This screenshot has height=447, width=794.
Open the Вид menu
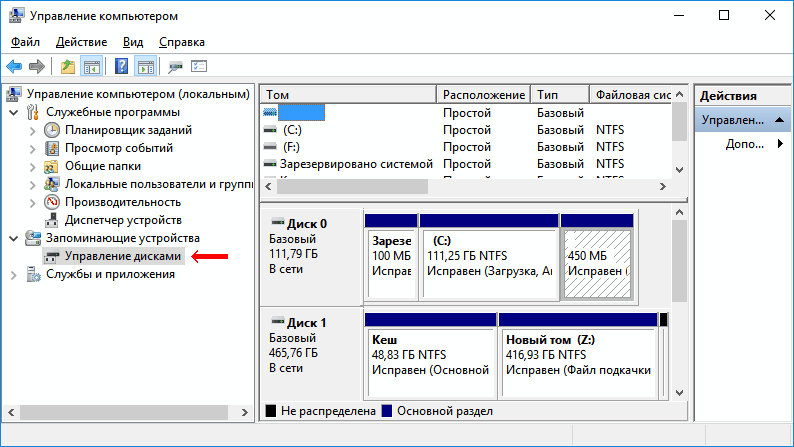133,42
